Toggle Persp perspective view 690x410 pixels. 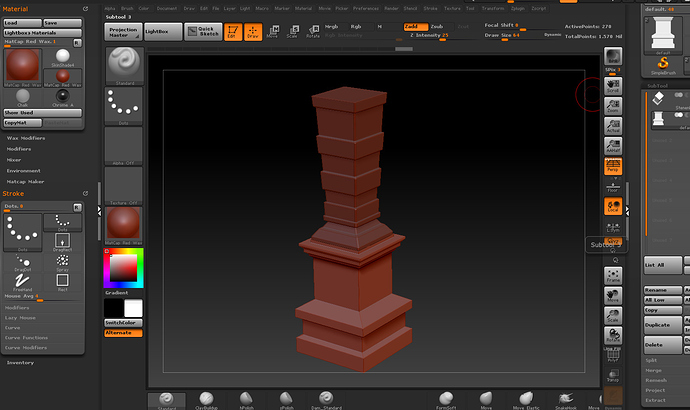tap(613, 167)
